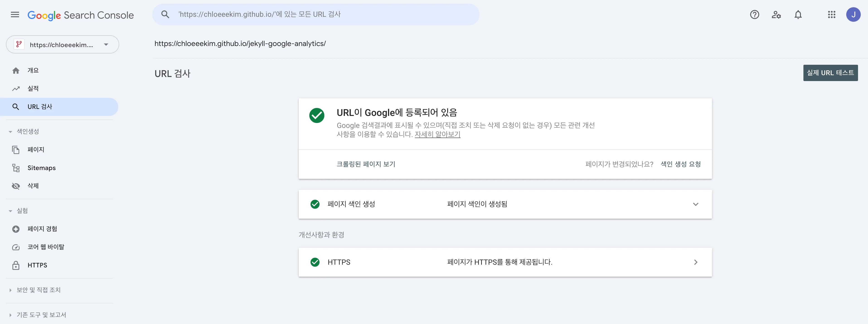This screenshot has width=868, height=324.
Task: Click the page experience icon
Action: (x=16, y=229)
